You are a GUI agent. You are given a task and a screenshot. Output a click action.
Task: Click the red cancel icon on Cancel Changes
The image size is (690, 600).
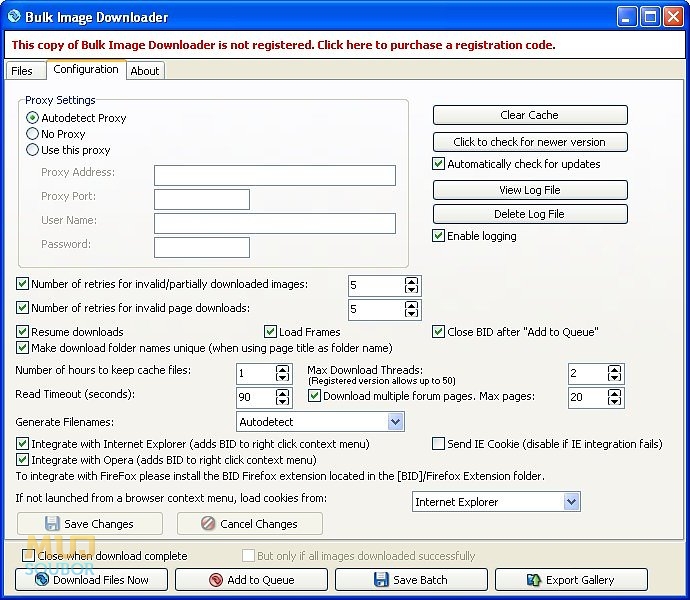208,523
